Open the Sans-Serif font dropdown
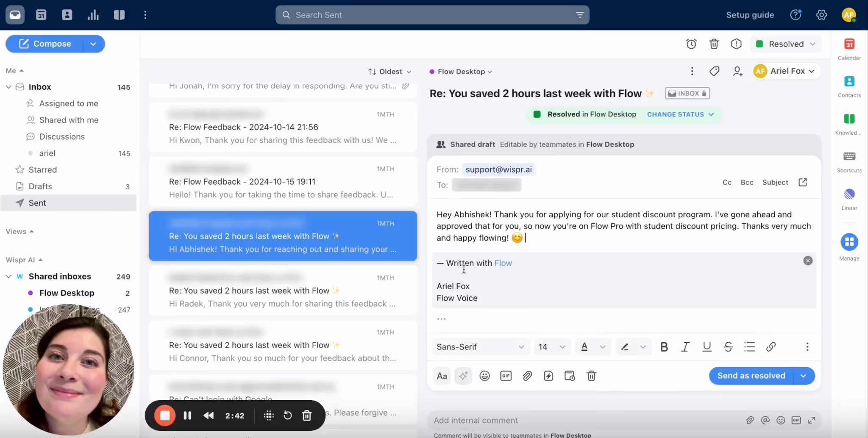Image resolution: width=868 pixels, height=438 pixels. (x=480, y=347)
